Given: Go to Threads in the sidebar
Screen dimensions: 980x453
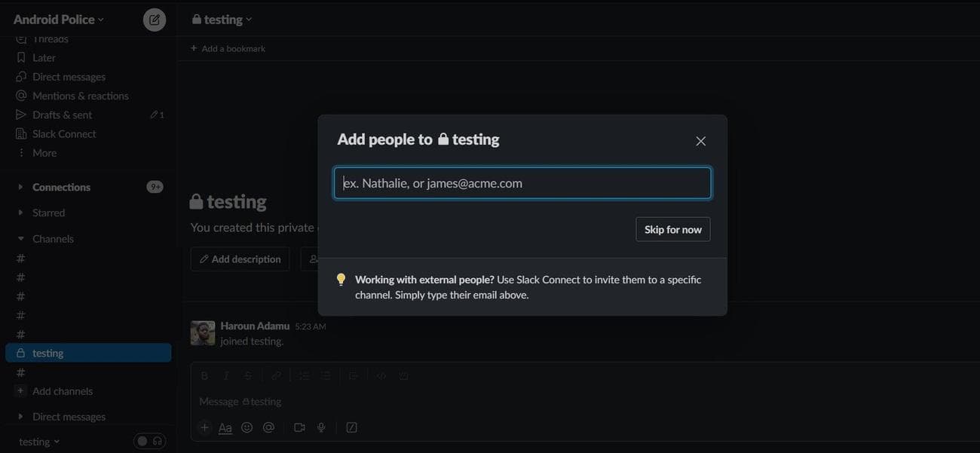Looking at the screenshot, I should [x=51, y=38].
